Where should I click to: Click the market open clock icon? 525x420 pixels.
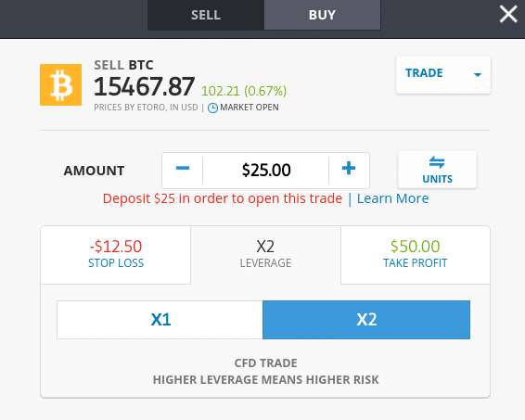point(212,108)
